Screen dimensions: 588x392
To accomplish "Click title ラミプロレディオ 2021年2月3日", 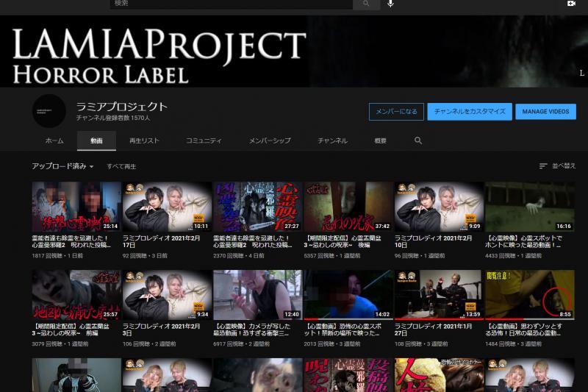I will (x=162, y=329).
